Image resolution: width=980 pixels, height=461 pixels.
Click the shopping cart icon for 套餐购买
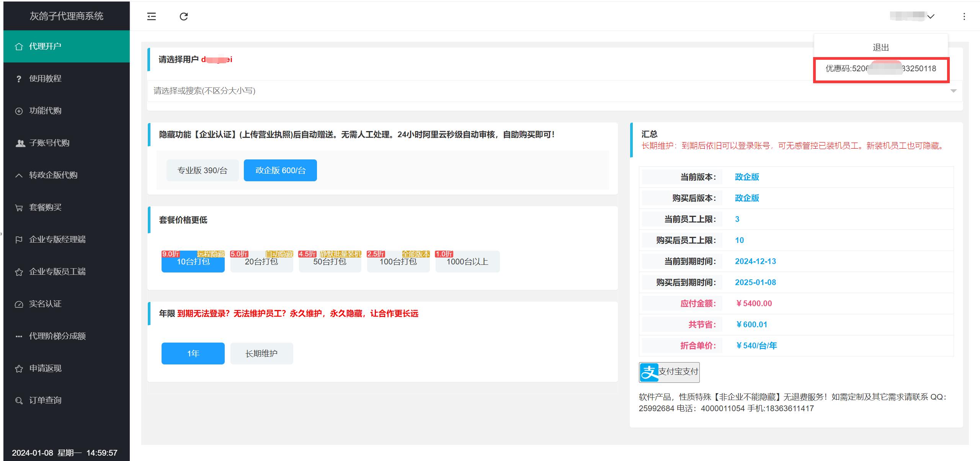tap(19, 208)
